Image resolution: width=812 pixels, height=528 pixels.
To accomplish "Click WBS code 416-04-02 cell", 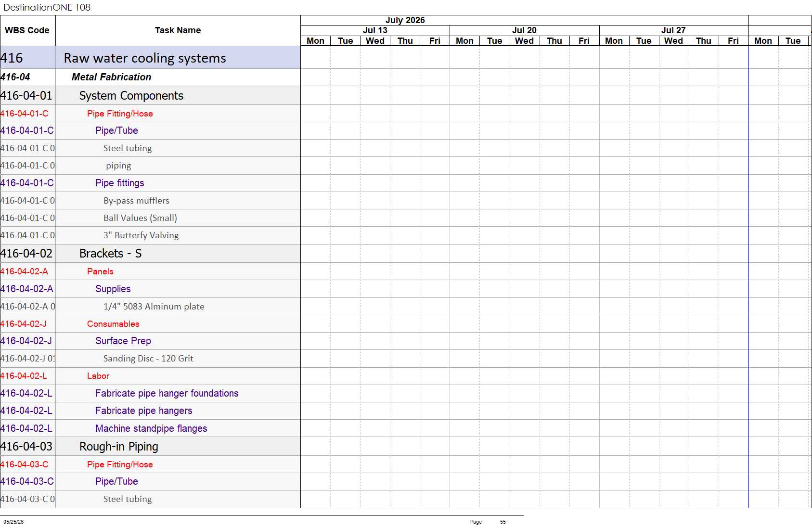I will coord(27,253).
